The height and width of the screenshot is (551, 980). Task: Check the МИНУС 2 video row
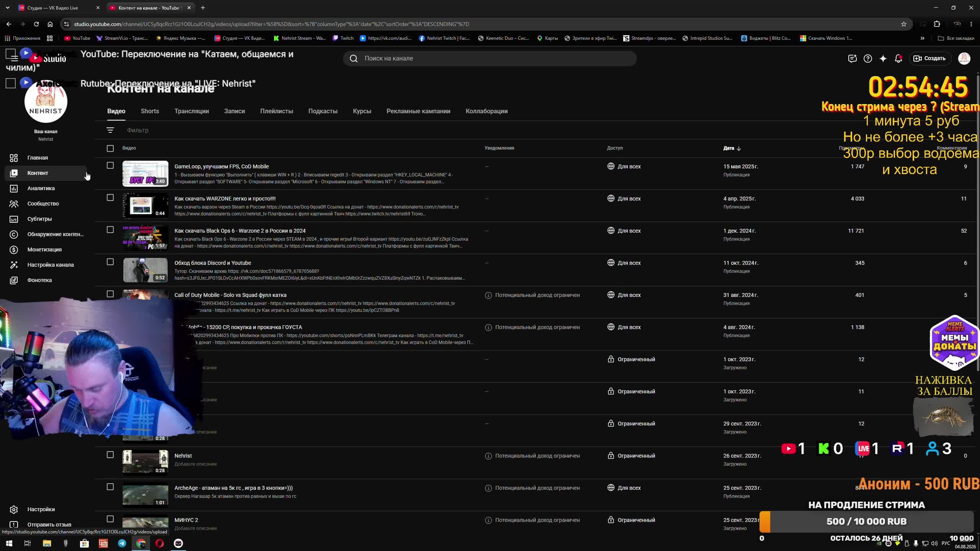(110, 519)
